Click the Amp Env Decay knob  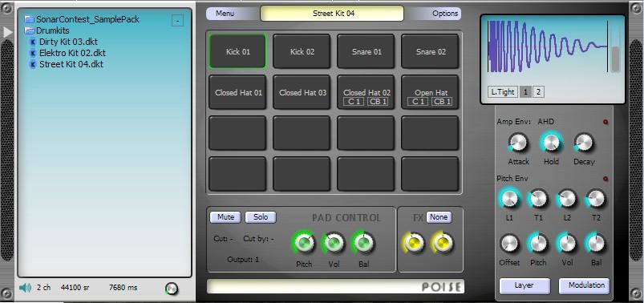[x=584, y=143]
